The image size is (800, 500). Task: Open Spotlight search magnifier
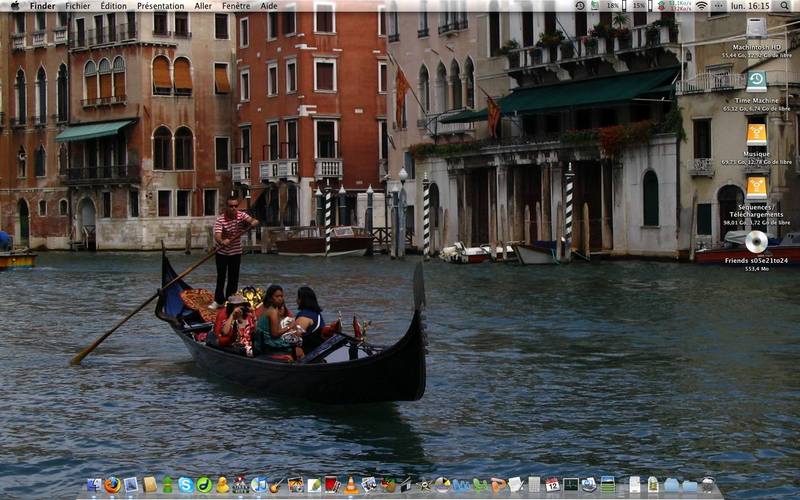(784, 6)
